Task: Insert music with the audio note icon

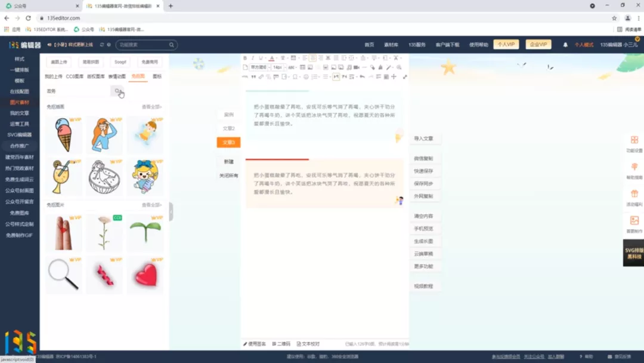Action: click(349, 67)
